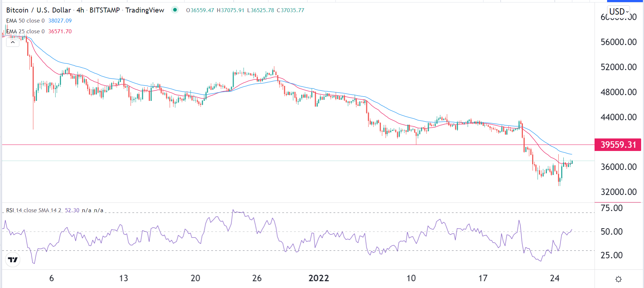Select the Bitcoin / U.S. Dollar symbol title
This screenshot has width=644, height=288.
(39, 10)
